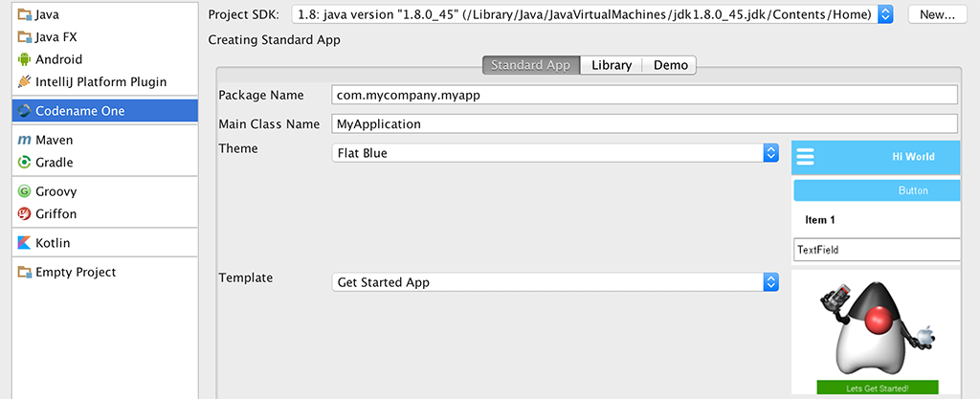The height and width of the screenshot is (399, 980).
Task: Select the Java project type icon
Action: 25,15
